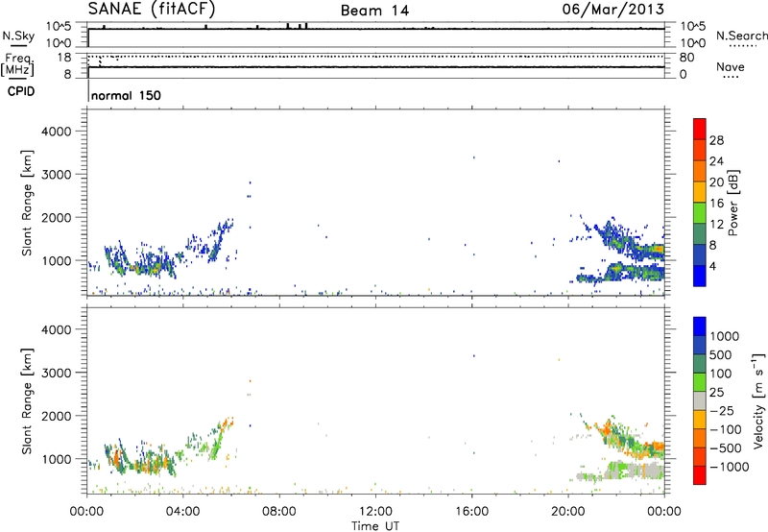This screenshot has height=532, width=768.
Task: Click the Velocity colorbar value -25
Action: (x=721, y=410)
